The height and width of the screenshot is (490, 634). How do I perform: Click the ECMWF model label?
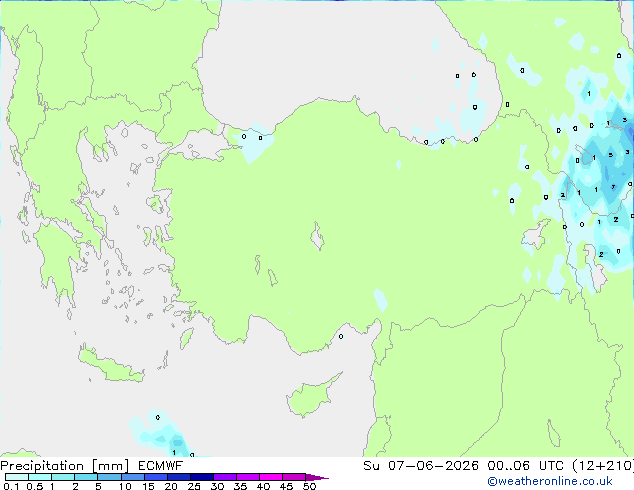[161, 466]
